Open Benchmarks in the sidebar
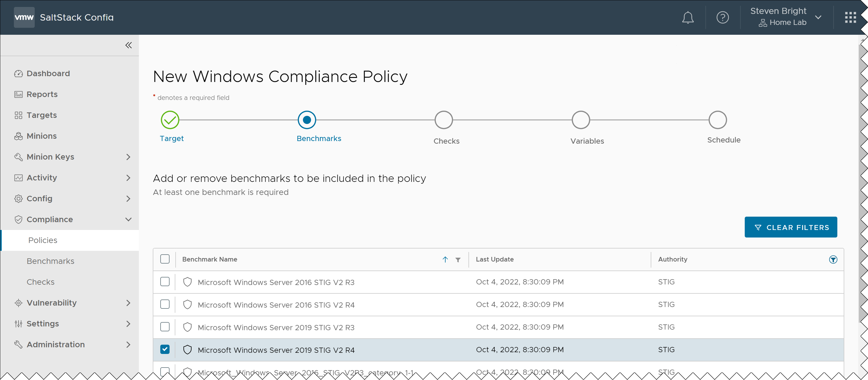This screenshot has width=868, height=380. click(x=50, y=261)
